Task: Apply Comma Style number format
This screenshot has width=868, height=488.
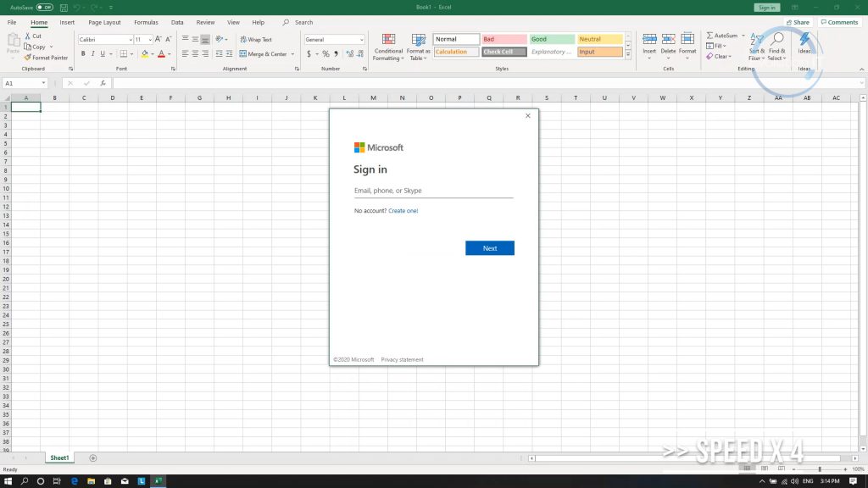Action: [x=336, y=54]
